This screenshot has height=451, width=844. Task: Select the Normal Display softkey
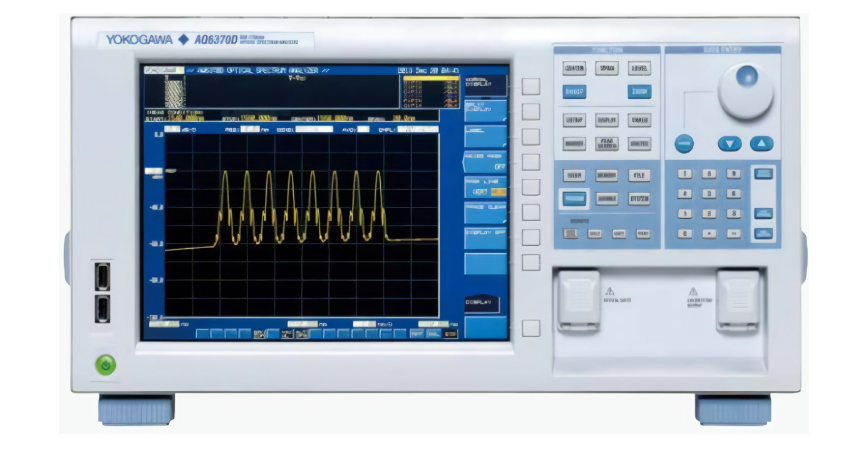tap(486, 84)
